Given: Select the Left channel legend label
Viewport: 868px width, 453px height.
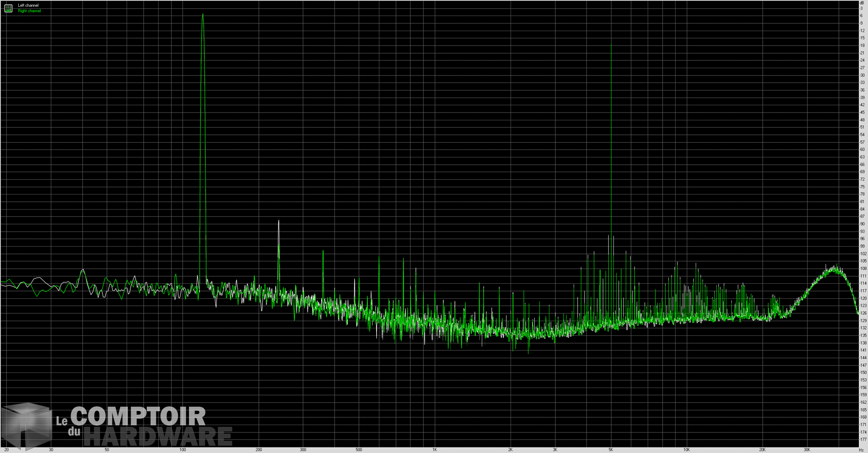Looking at the screenshot, I should pos(28,5).
